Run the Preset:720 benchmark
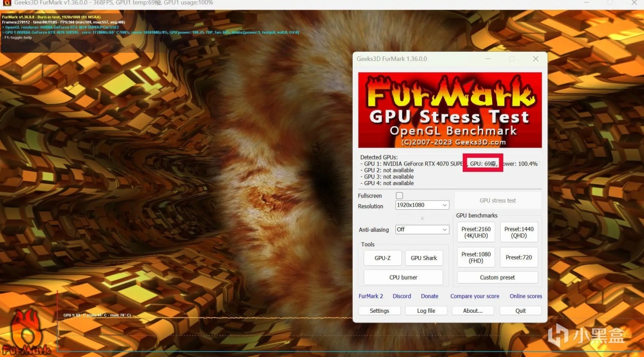644x357 pixels. [519, 257]
